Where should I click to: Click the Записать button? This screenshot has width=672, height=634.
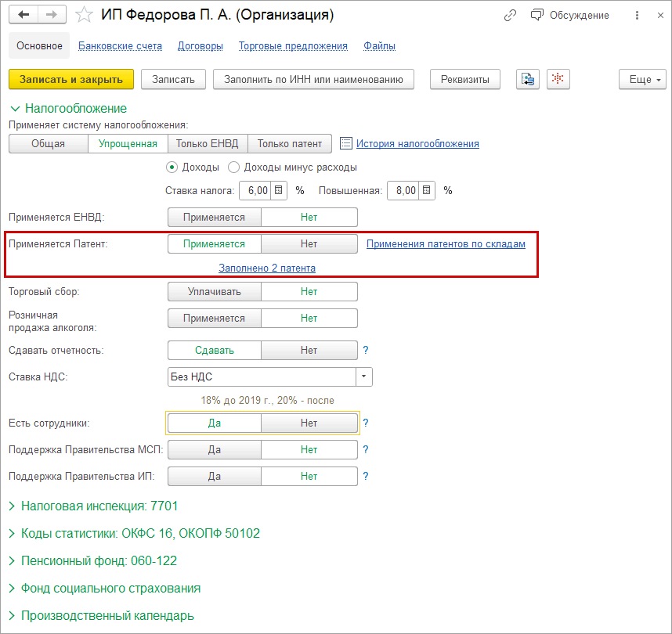(174, 79)
